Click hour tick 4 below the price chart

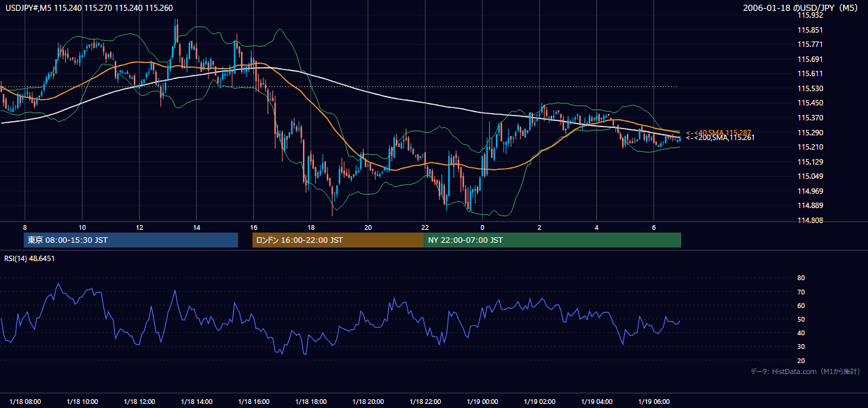597,227
